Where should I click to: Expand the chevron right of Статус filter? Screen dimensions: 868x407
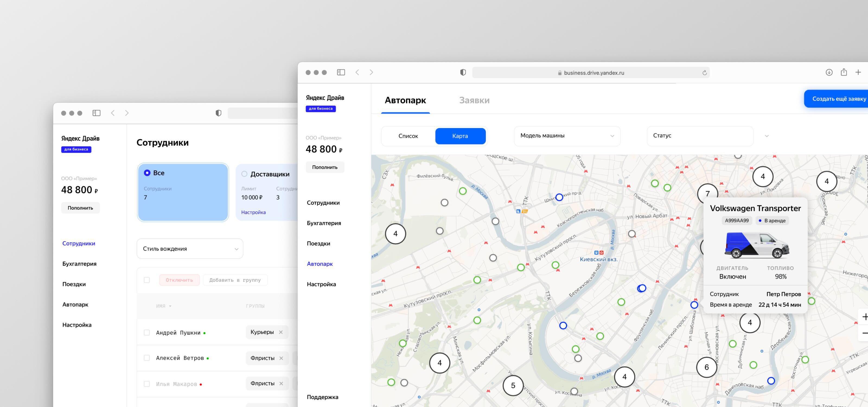(x=767, y=136)
